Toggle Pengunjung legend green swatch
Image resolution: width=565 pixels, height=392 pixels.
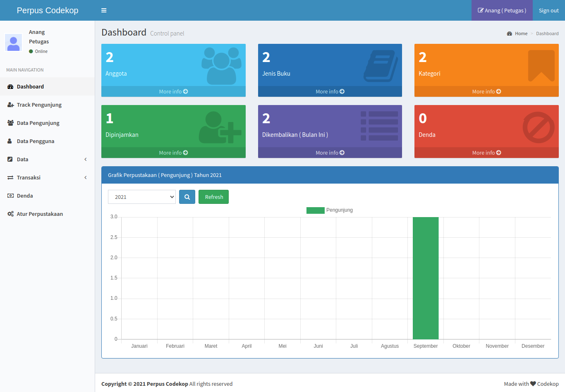point(315,210)
